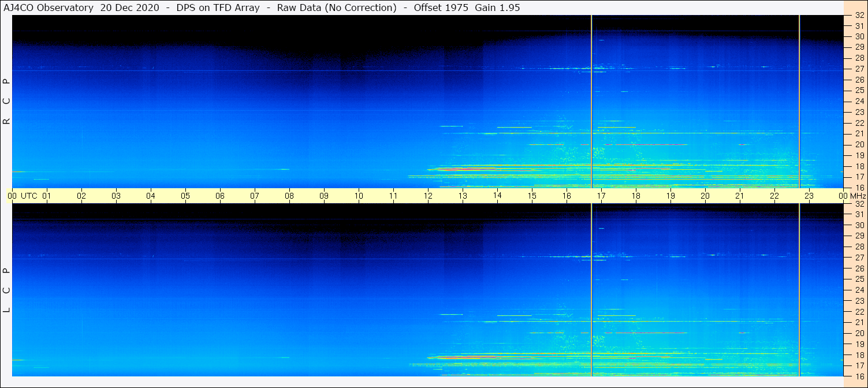The width and height of the screenshot is (868, 388).
Task: Click the 23 MHz tick label of LCP panel
Action: 859,301
